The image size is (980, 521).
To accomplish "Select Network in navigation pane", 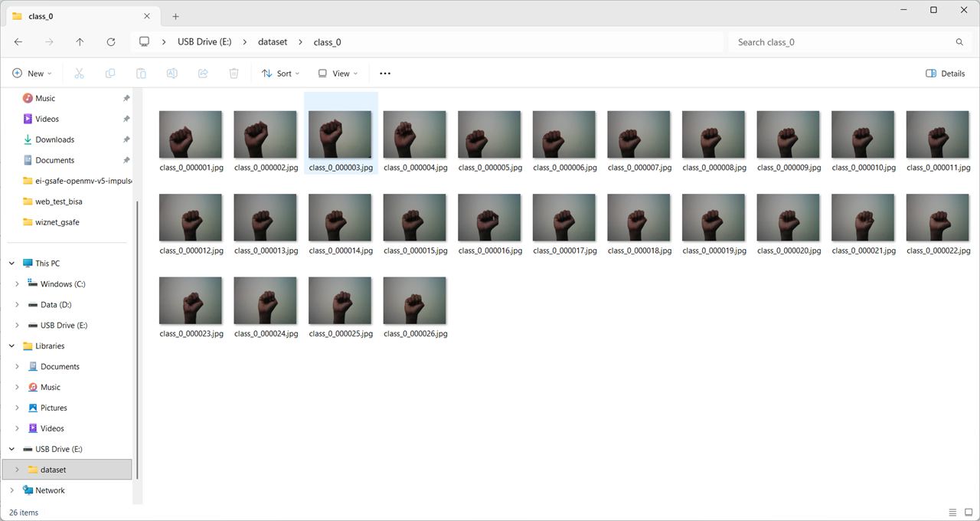I will [50, 490].
